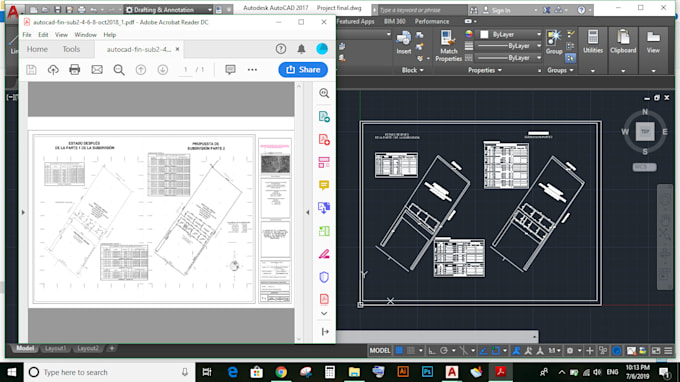Toggle group selection highlighted icon in Groups panel
The image size is (680, 382).
(x=571, y=58)
